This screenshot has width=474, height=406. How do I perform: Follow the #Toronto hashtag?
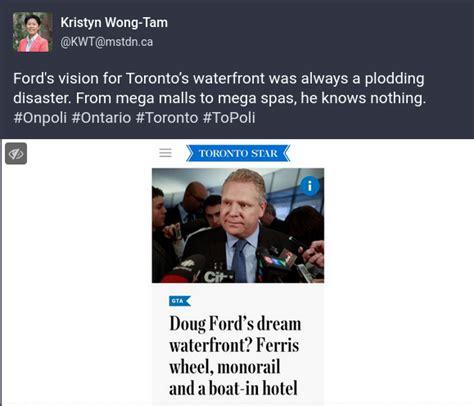[x=167, y=118]
